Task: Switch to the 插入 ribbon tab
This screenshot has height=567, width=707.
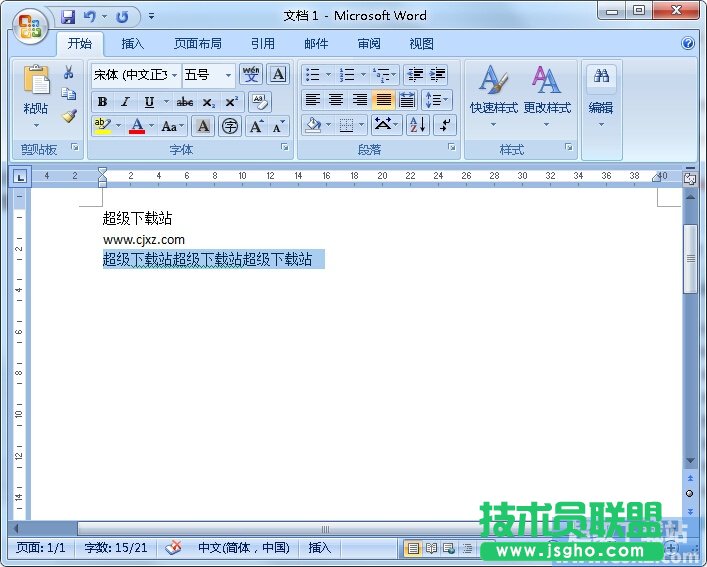Action: (133, 44)
